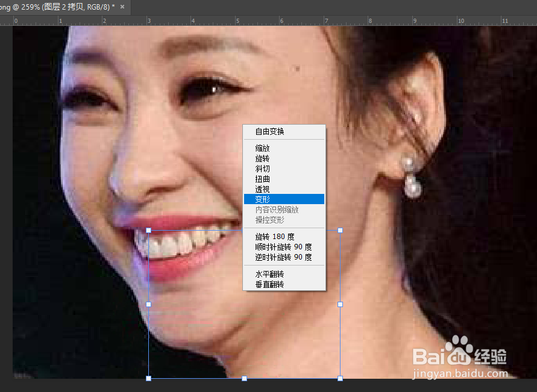
Task: Select 逆时针旋转 90 度
Action: 284,257
